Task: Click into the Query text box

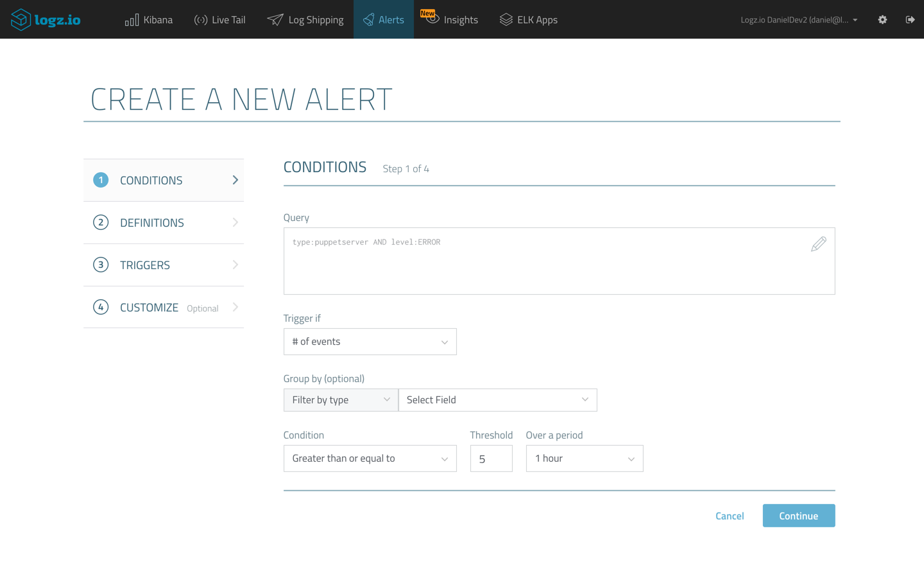Action: (x=559, y=261)
